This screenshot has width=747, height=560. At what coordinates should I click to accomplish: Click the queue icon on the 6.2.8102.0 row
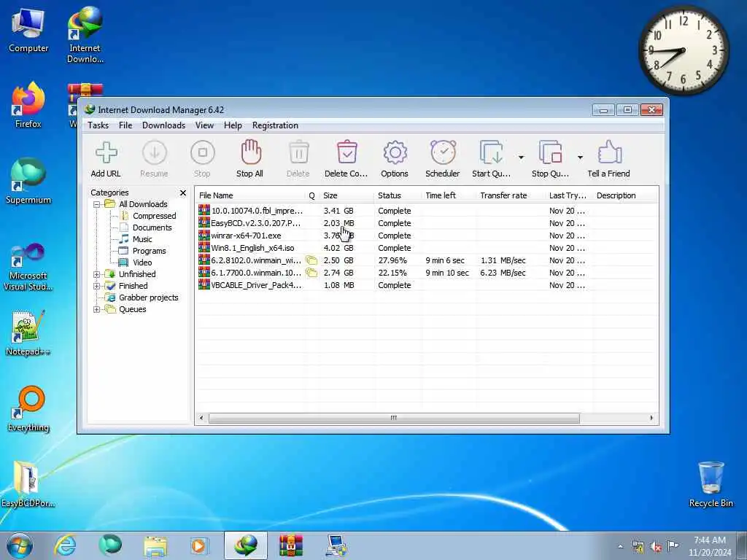(x=311, y=260)
